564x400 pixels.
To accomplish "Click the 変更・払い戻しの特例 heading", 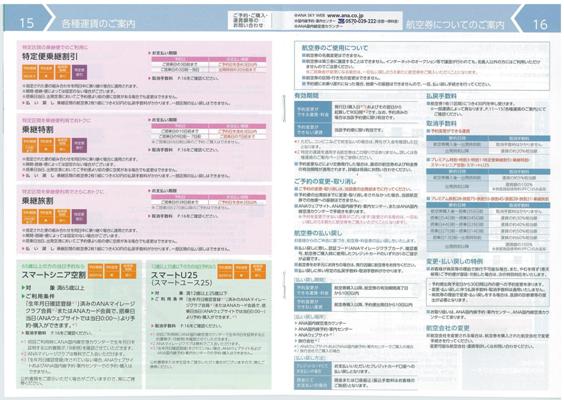I will pos(454,261).
